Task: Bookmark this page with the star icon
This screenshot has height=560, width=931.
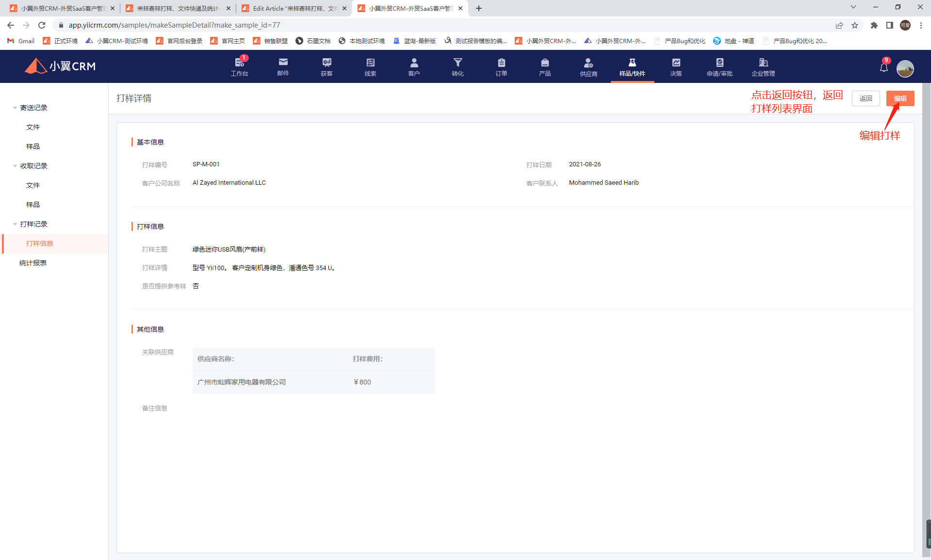Action: pos(855,25)
